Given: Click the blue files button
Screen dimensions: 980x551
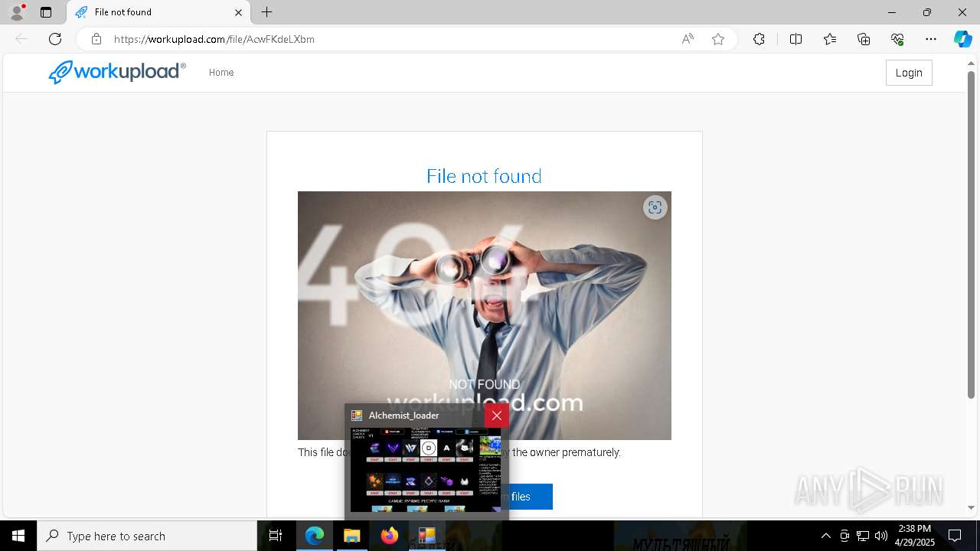Looking at the screenshot, I should [x=530, y=497].
